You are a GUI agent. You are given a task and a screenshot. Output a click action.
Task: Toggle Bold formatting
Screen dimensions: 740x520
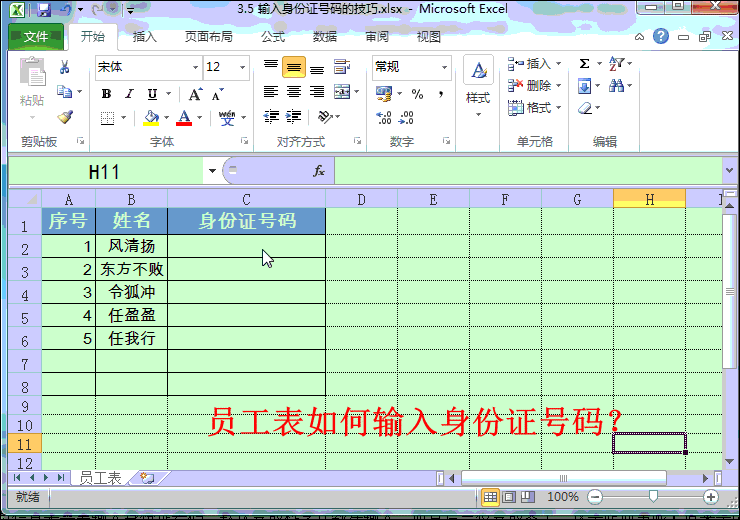click(x=106, y=94)
